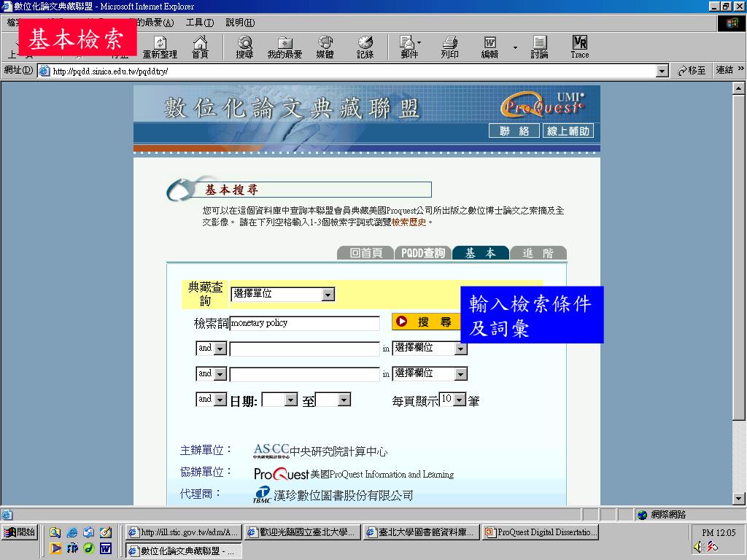Click the 線上輔助 online help button
Viewport: 747px width, 560px height.
(568, 131)
